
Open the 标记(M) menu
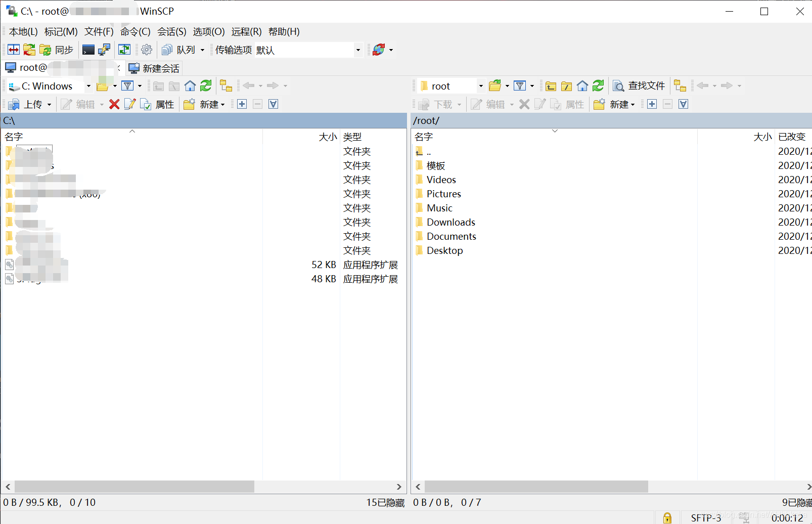tap(61, 31)
